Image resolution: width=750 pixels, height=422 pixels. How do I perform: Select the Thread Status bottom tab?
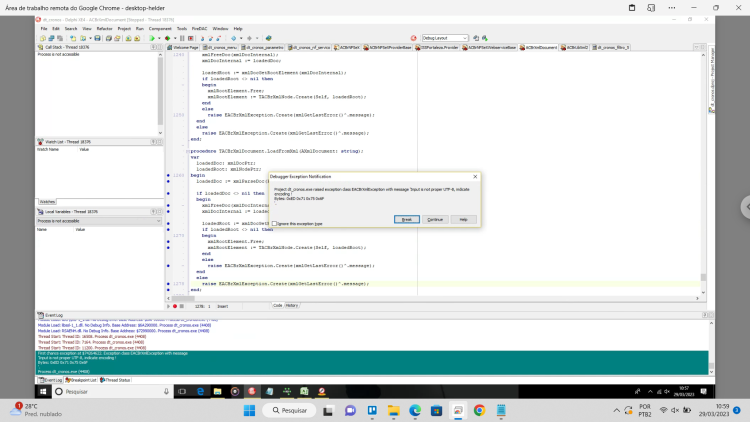[115, 380]
